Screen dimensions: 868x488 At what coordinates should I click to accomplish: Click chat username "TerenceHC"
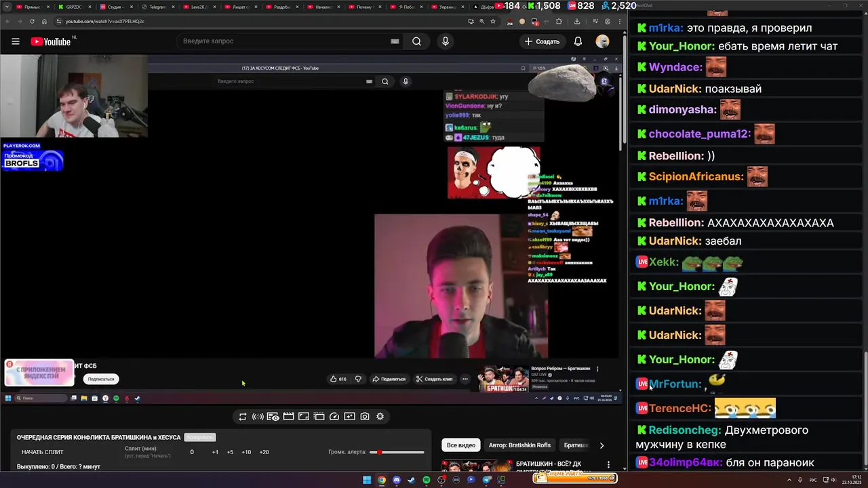coord(680,409)
